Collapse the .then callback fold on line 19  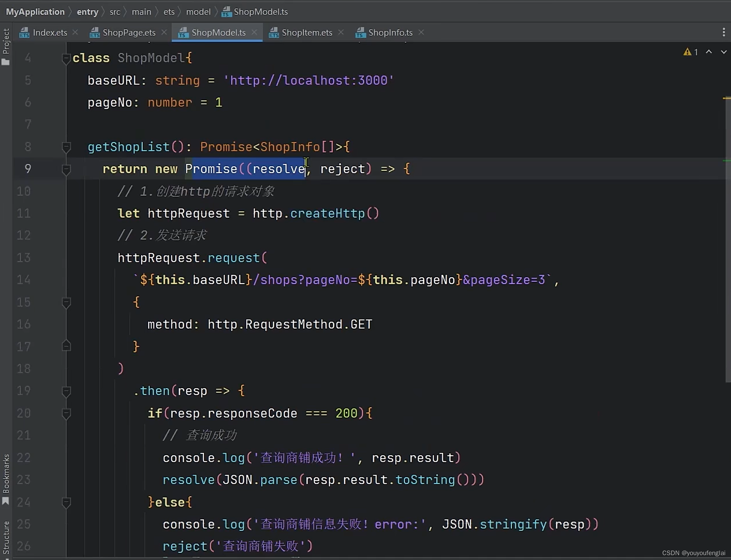click(x=66, y=391)
